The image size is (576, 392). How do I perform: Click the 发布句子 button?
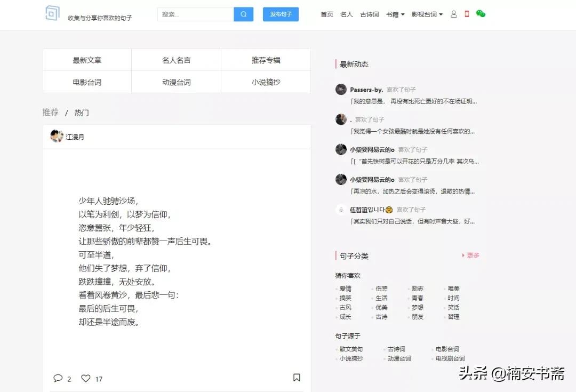pyautogui.click(x=281, y=14)
